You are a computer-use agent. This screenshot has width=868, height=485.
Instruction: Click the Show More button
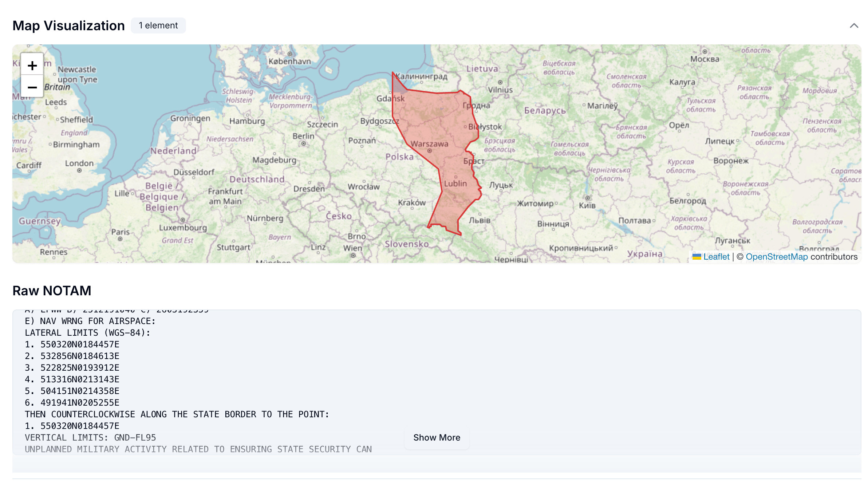pyautogui.click(x=437, y=437)
